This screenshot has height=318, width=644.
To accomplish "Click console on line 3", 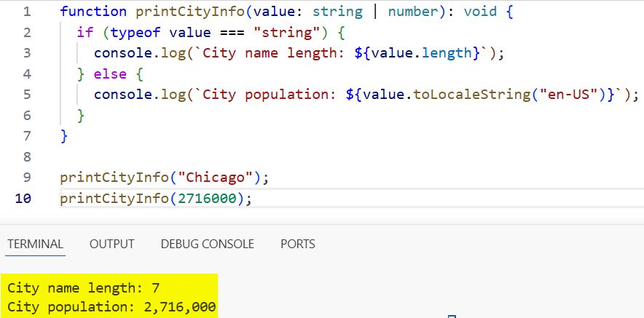I will pos(123,53).
